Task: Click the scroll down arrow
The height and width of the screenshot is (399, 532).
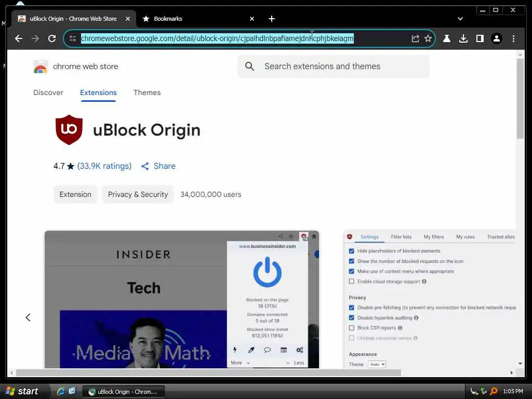Action: pos(520,363)
